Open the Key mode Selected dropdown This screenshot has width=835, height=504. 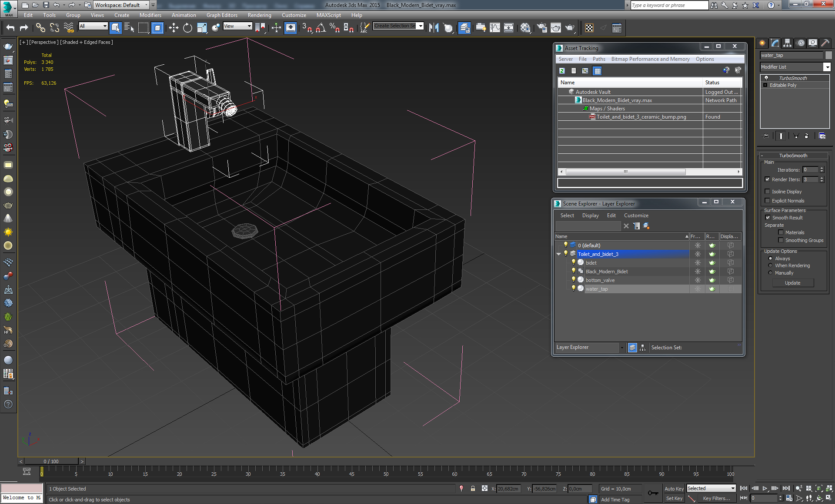coord(732,488)
